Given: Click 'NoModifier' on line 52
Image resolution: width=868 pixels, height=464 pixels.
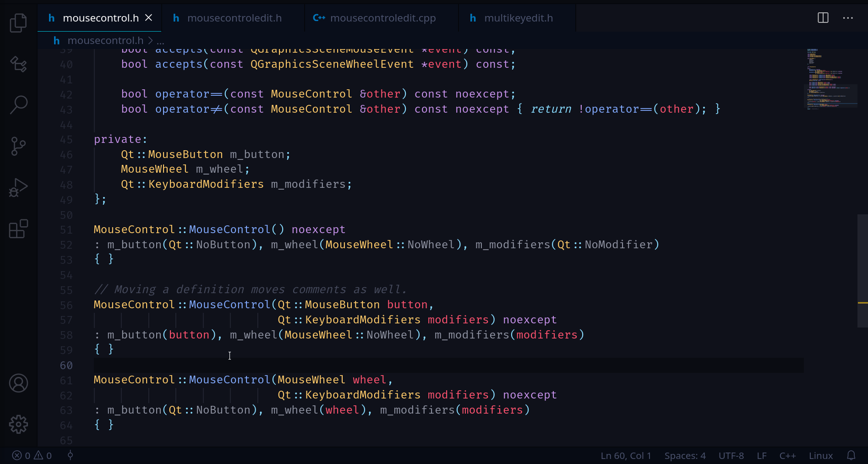Looking at the screenshot, I should [x=619, y=245].
